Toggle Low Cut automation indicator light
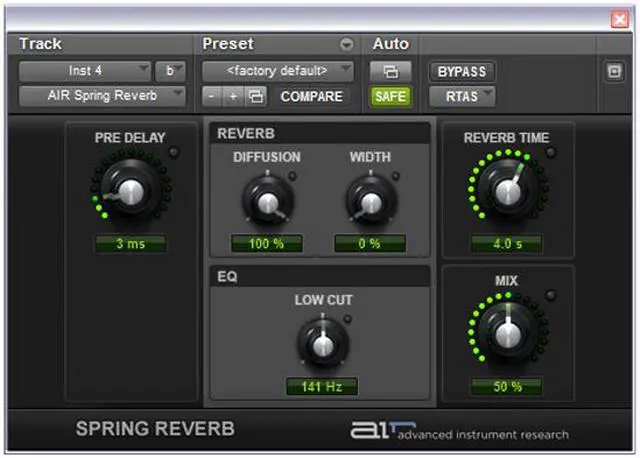640x458 pixels. point(348,319)
